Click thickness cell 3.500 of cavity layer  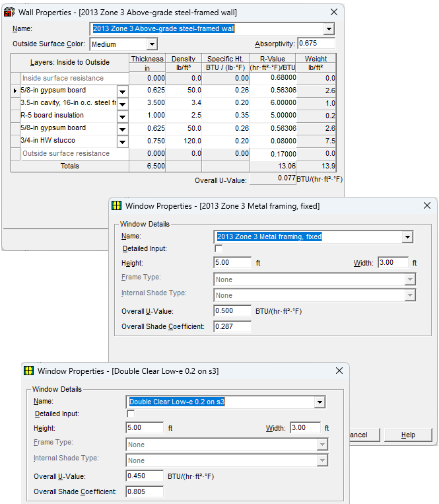coord(147,103)
